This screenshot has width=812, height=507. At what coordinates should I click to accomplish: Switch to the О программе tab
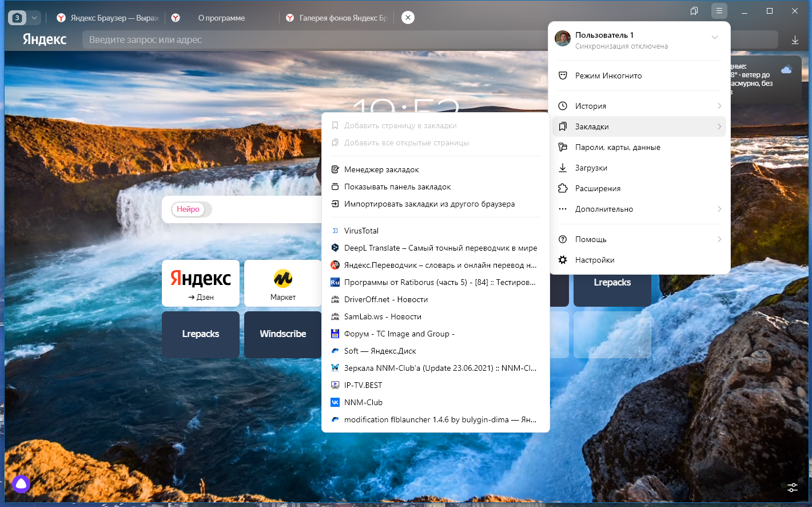221,18
